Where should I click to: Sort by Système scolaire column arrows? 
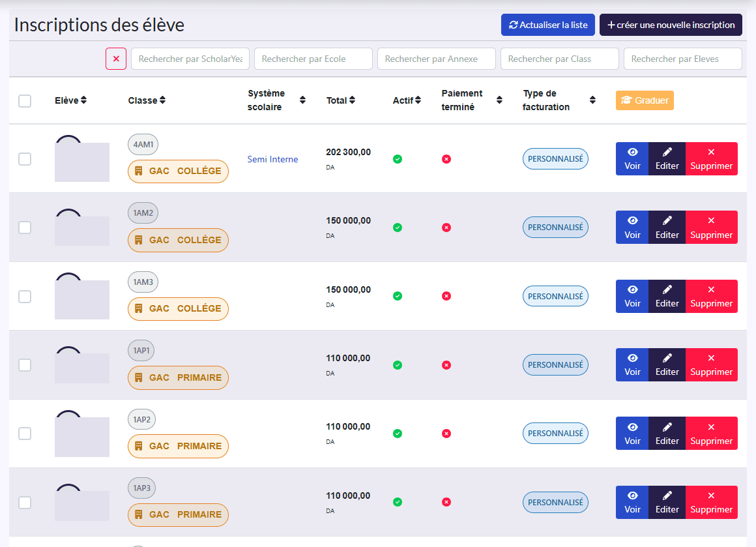point(302,100)
